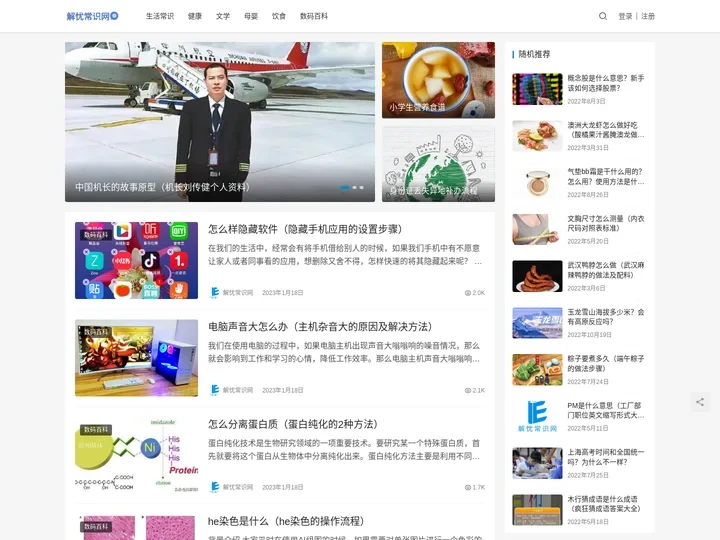This screenshot has width=720, height=540.
Task: Select the first carousel indicator dot
Action: [344, 187]
